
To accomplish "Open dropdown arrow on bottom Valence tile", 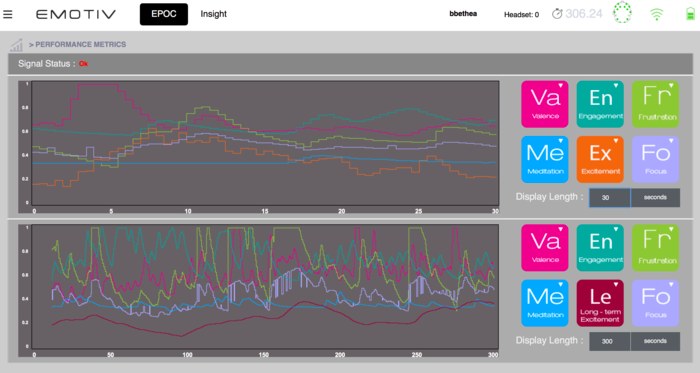I will pos(561,229).
